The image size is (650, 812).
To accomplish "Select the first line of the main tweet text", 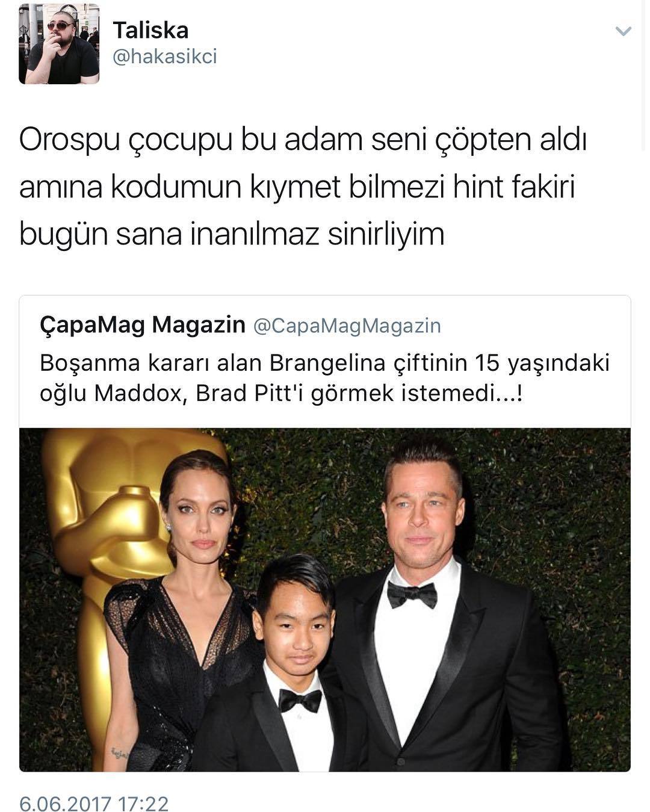I will [x=303, y=141].
